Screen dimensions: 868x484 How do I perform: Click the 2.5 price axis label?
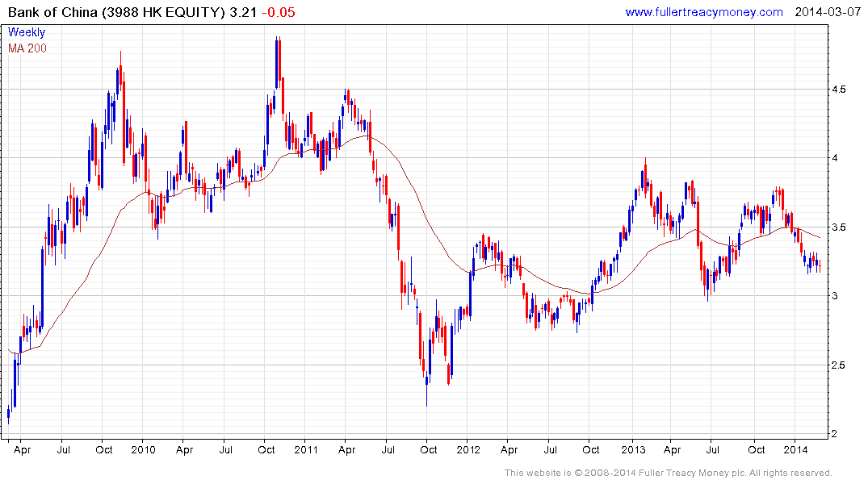[x=839, y=365]
